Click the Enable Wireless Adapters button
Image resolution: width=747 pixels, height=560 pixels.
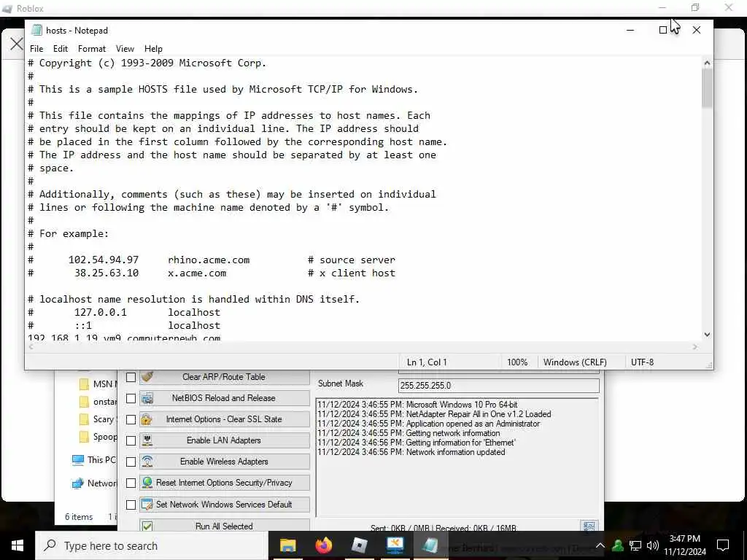coord(225,462)
